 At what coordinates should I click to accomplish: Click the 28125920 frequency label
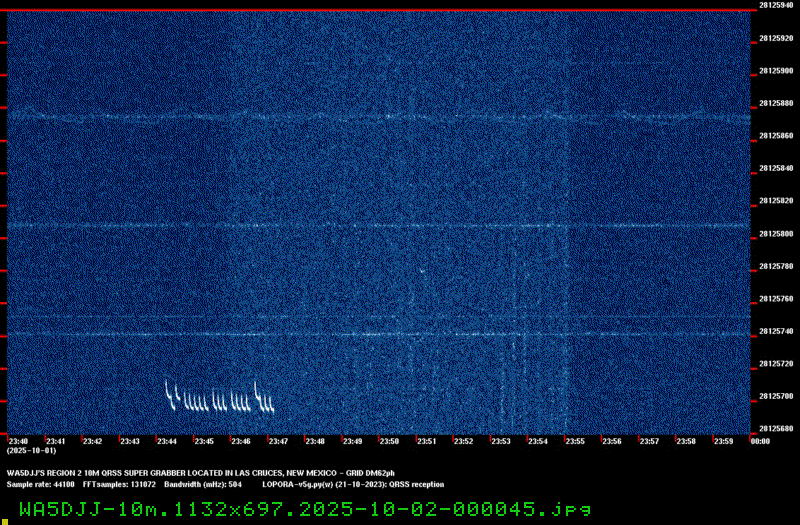(x=776, y=38)
